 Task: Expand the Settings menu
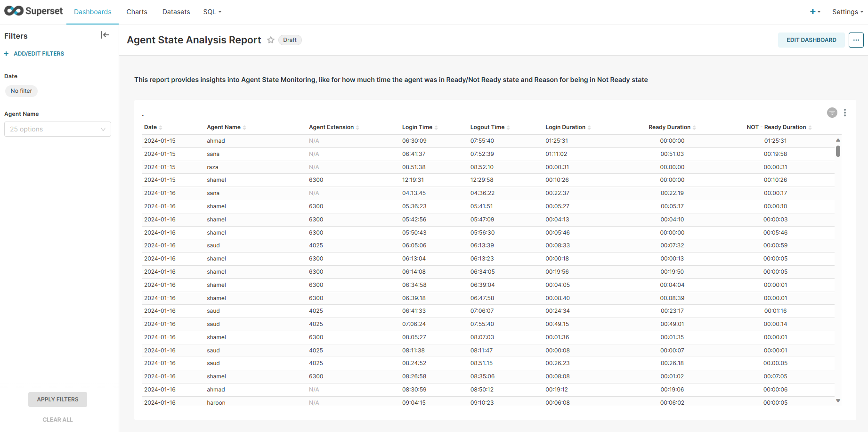pos(847,12)
